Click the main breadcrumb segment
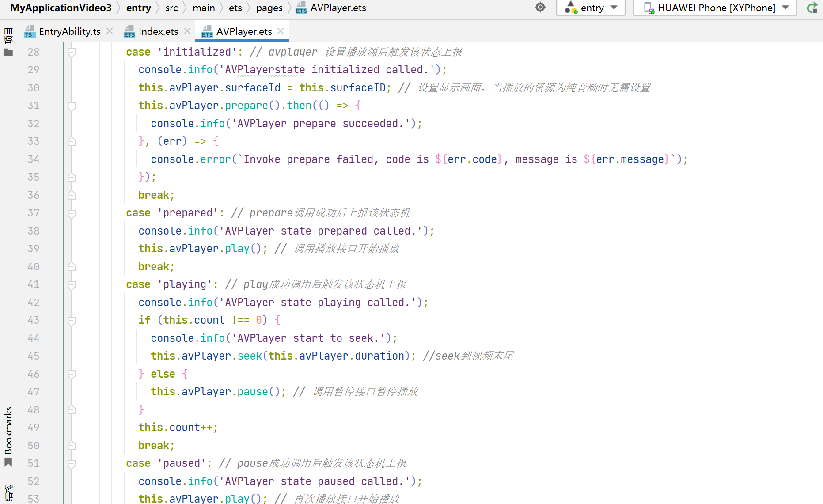 204,8
